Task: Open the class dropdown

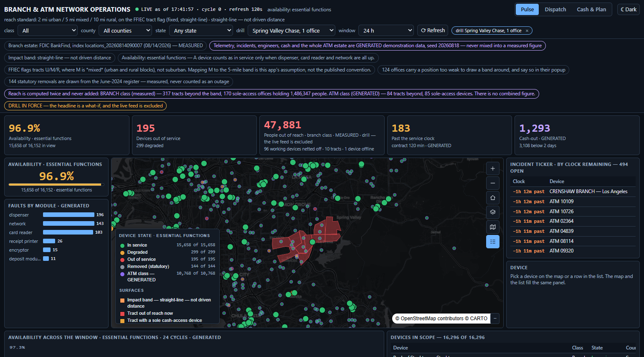Action: [48, 31]
